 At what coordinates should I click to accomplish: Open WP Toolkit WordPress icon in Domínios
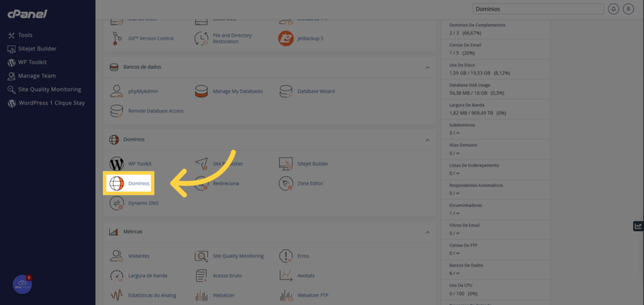[x=117, y=163]
